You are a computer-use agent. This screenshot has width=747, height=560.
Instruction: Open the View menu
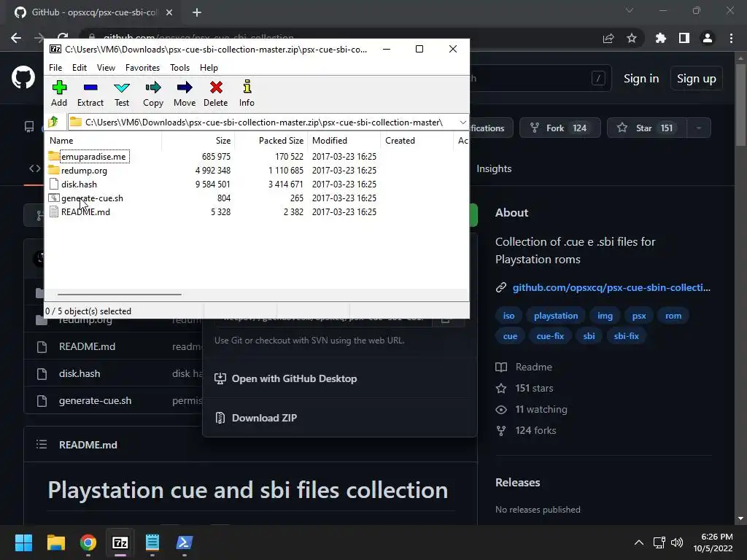coord(106,68)
